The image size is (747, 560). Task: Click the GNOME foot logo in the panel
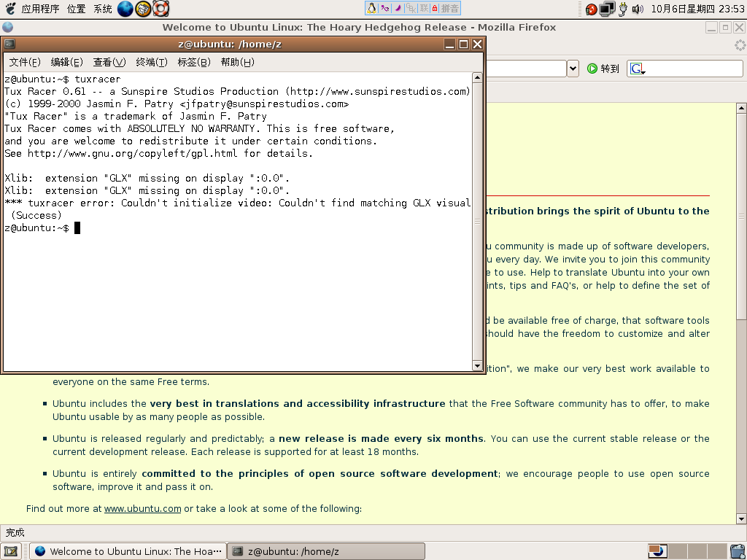pos(9,9)
